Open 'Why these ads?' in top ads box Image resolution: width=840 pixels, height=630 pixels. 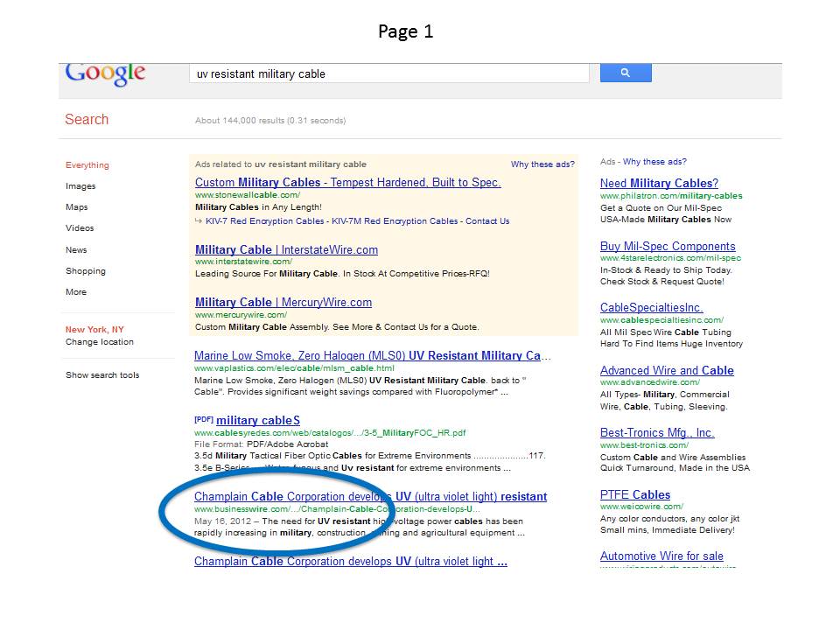coord(542,164)
